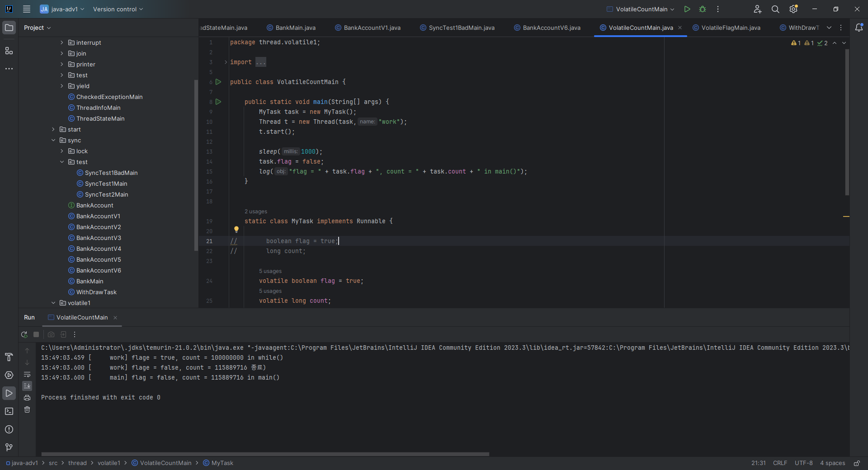Screen dimensions: 868x470
Task: Expand the join package
Action: click(62, 53)
